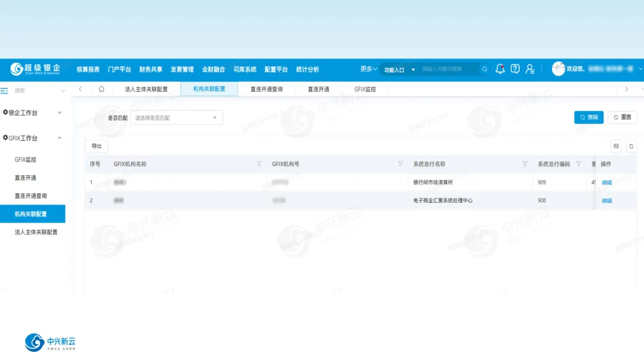Viewport: 644px width, 362px height.
Task: Expand the sidebar search dropdown chevron
Action: coord(63,91)
